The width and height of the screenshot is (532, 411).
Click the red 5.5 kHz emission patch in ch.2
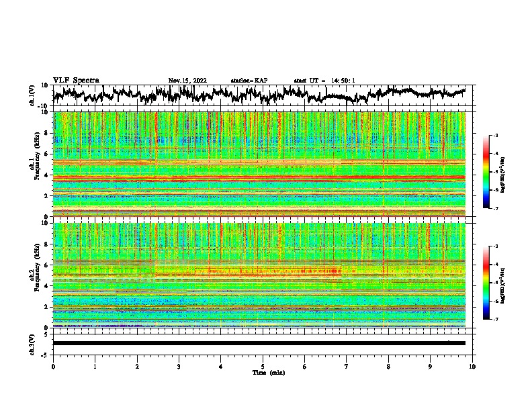(271, 271)
